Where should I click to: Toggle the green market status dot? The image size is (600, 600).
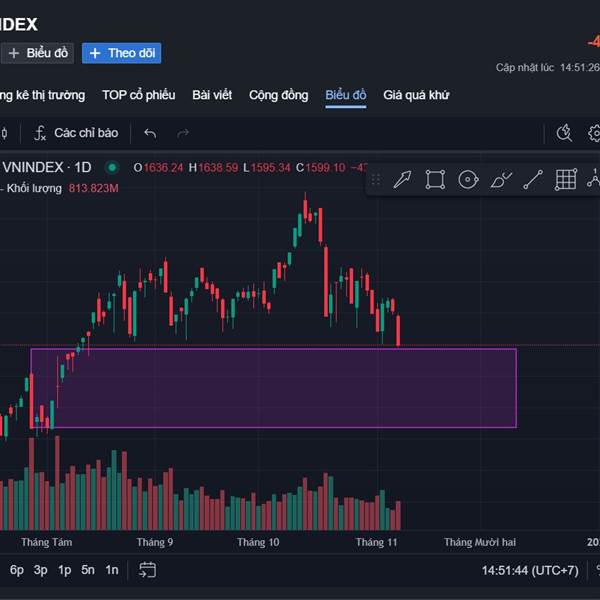(x=112, y=167)
